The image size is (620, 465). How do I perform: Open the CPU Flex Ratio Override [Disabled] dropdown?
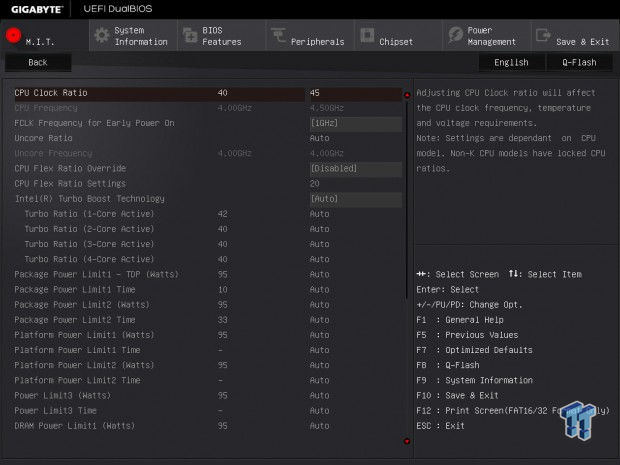(355, 169)
